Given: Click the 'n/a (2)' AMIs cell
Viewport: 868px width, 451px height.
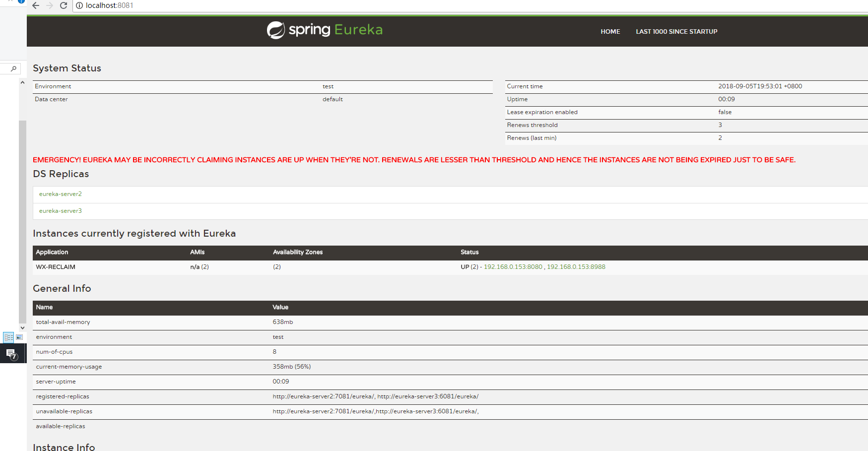Looking at the screenshot, I should 200,267.
